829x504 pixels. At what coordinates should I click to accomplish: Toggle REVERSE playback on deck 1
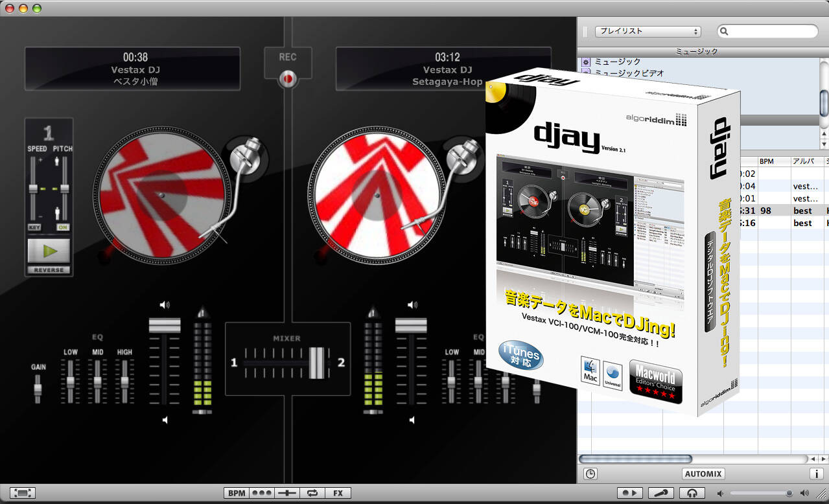pos(49,270)
